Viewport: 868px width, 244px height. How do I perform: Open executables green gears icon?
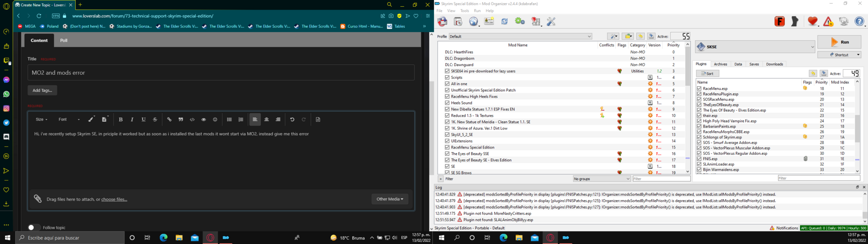coord(520,21)
